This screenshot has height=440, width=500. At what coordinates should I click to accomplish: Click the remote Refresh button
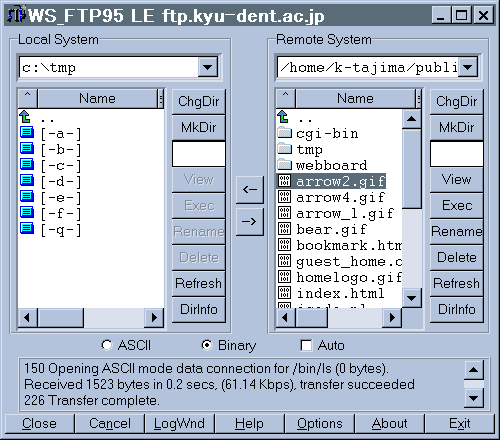pyautogui.click(x=457, y=283)
